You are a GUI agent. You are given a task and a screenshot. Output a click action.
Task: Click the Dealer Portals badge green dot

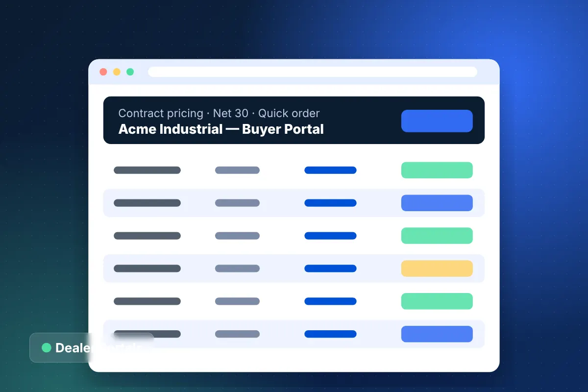click(47, 348)
